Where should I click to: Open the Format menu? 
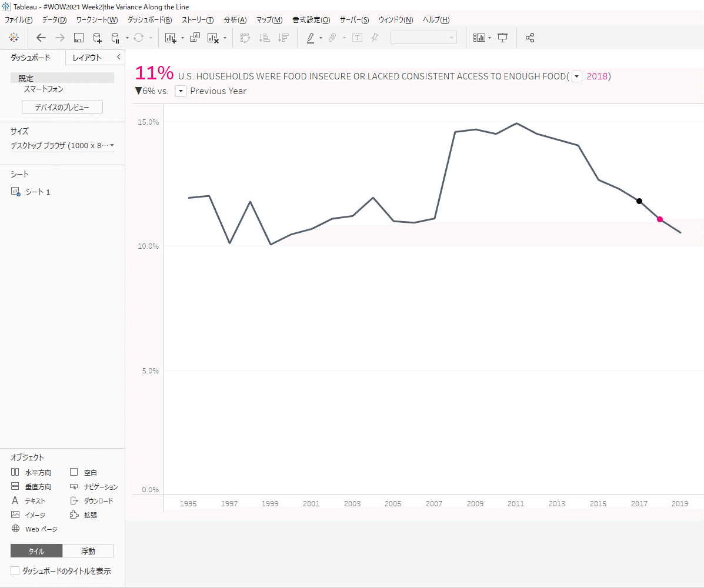coord(311,20)
